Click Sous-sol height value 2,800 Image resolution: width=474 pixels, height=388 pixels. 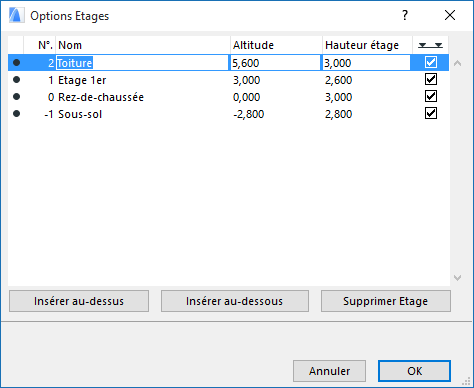tap(338, 114)
